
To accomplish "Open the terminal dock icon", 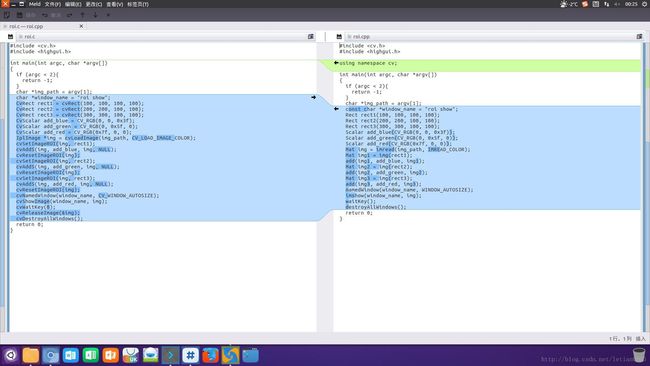I will coord(170,355).
